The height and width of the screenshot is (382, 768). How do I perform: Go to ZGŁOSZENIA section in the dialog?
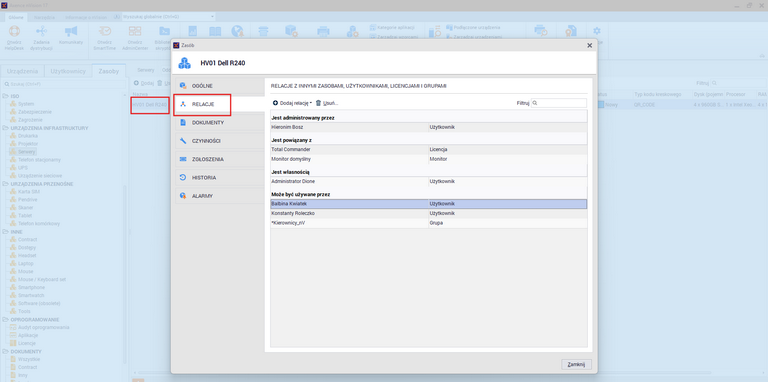219,159
